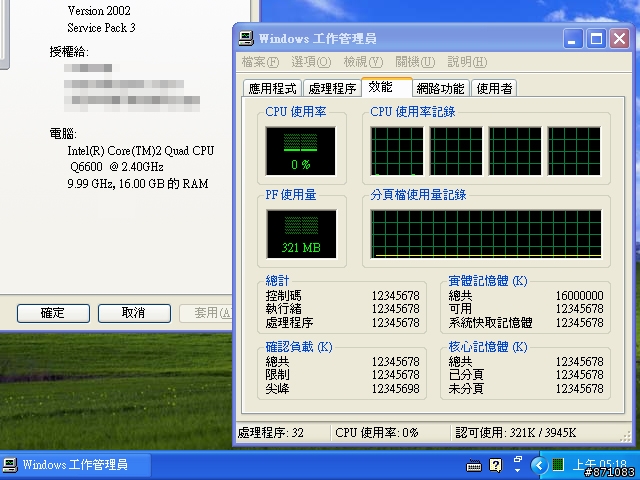The width and height of the screenshot is (640, 480).
Task: Click the keyboard icon in the language bar
Action: [x=473, y=465]
